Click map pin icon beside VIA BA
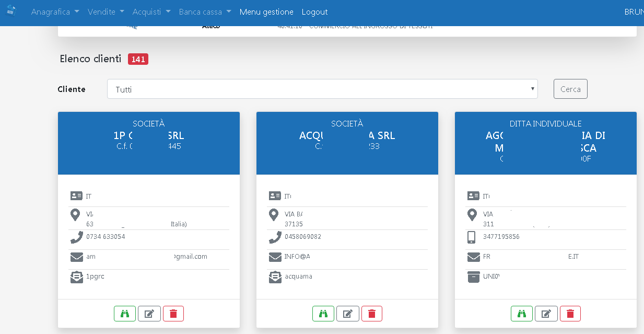This screenshot has width=644, height=334. point(274,215)
